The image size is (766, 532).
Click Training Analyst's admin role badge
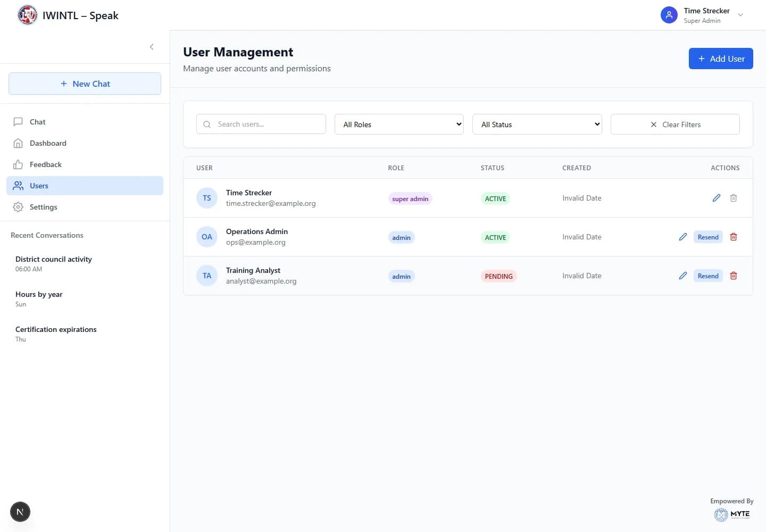click(401, 276)
